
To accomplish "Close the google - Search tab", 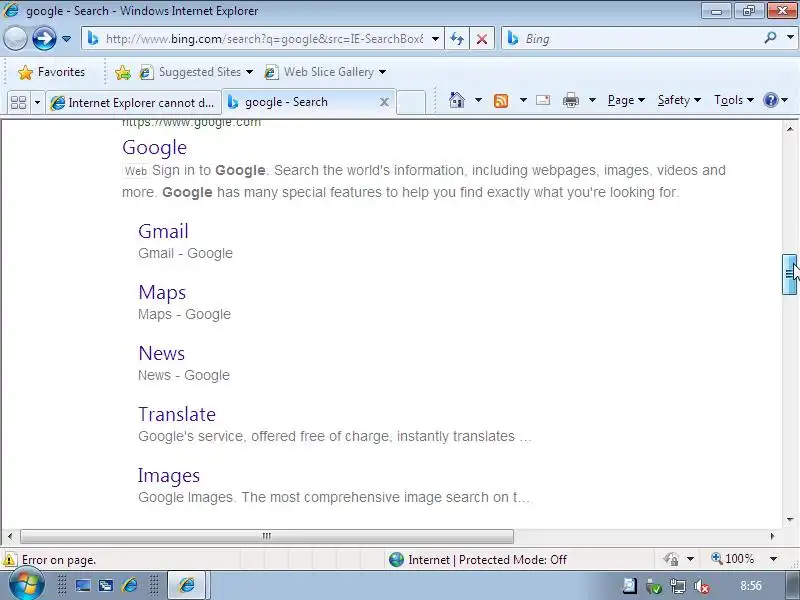I will click(x=384, y=102).
